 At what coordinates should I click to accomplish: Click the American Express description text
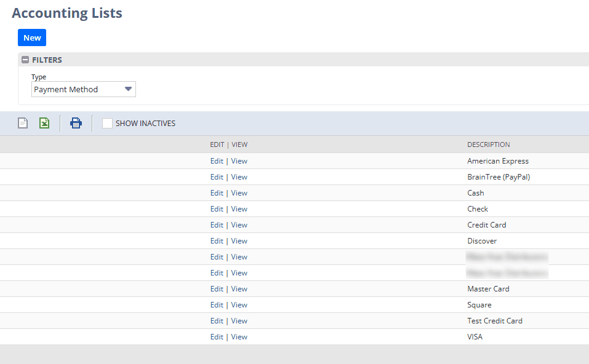coord(498,161)
